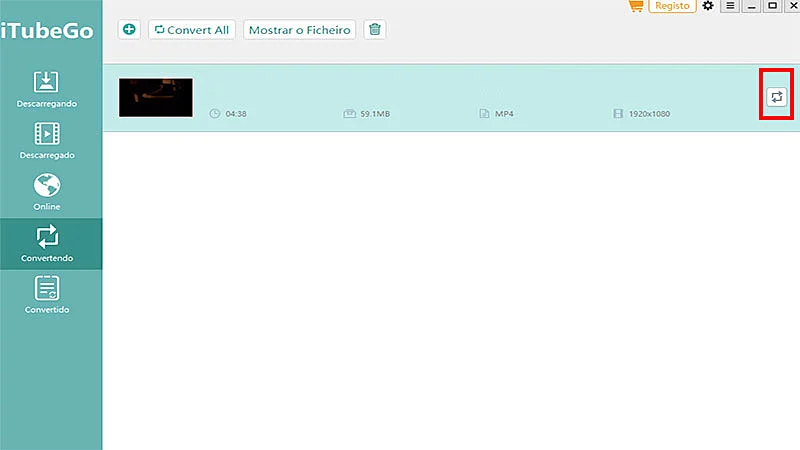
Task: Delete items with the trash can icon
Action: [x=374, y=30]
